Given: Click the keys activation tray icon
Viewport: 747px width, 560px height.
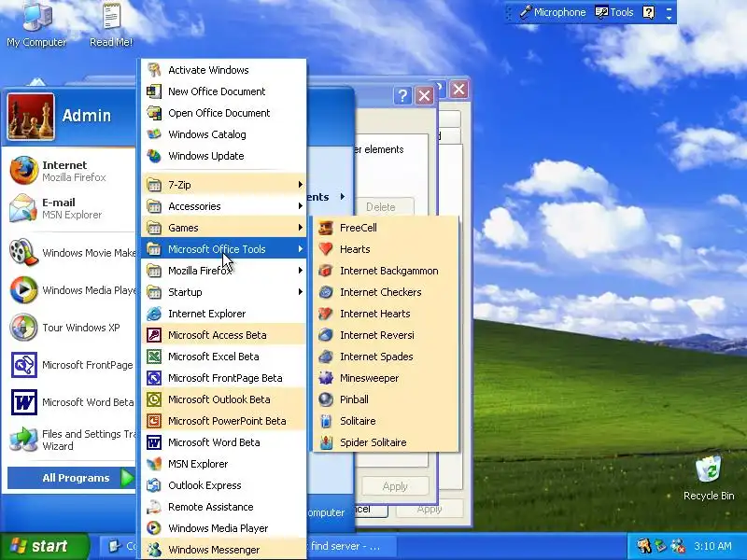Looking at the screenshot, I should click(643, 546).
